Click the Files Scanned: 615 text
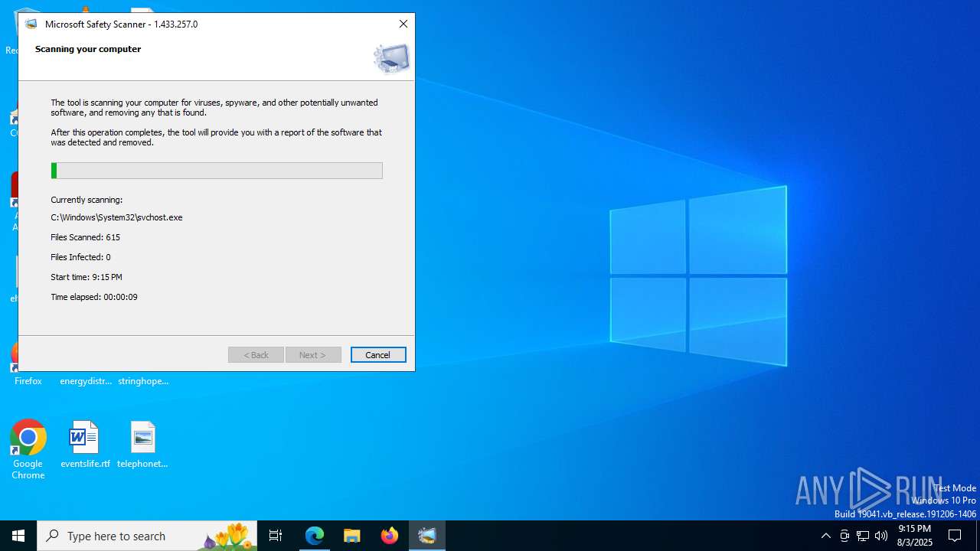Screen dimensions: 980x551 85,237
